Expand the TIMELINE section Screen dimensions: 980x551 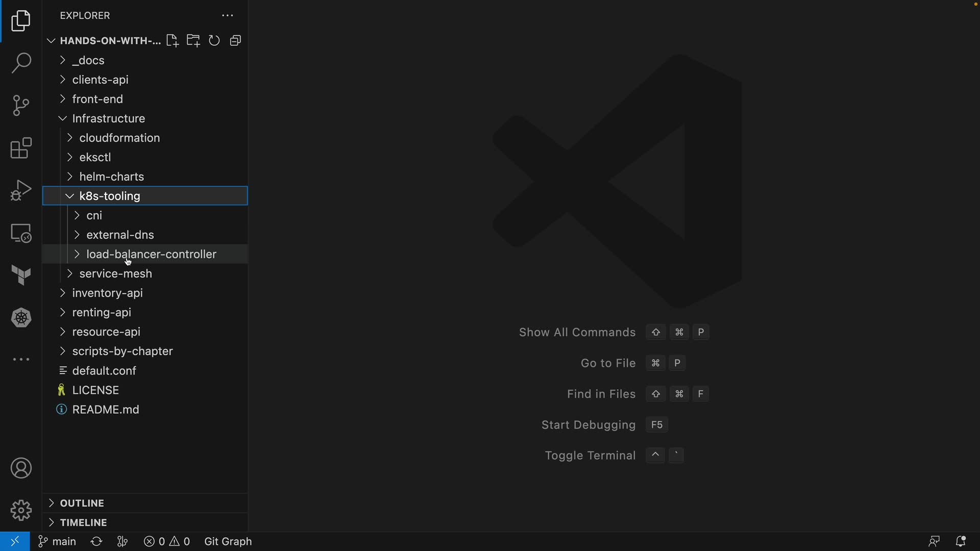pyautogui.click(x=83, y=522)
